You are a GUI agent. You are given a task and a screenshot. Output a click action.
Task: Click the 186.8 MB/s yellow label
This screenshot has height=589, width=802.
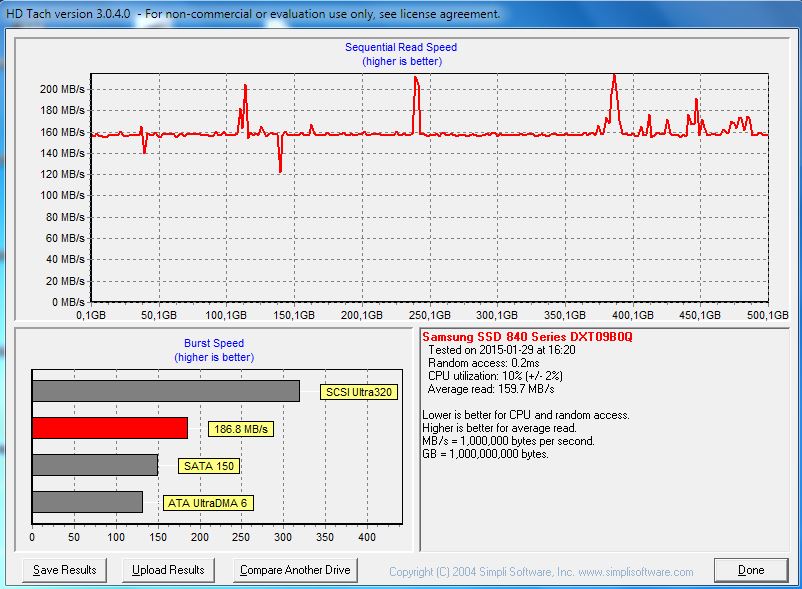241,429
